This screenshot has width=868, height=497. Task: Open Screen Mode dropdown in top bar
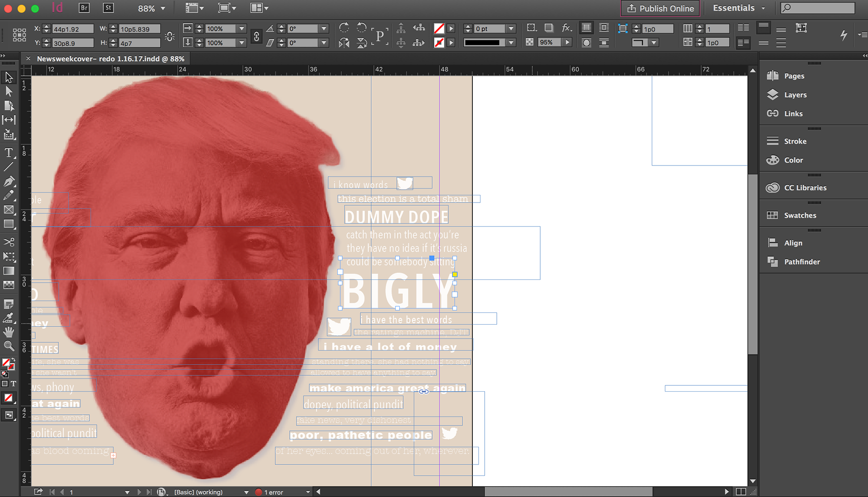(227, 8)
